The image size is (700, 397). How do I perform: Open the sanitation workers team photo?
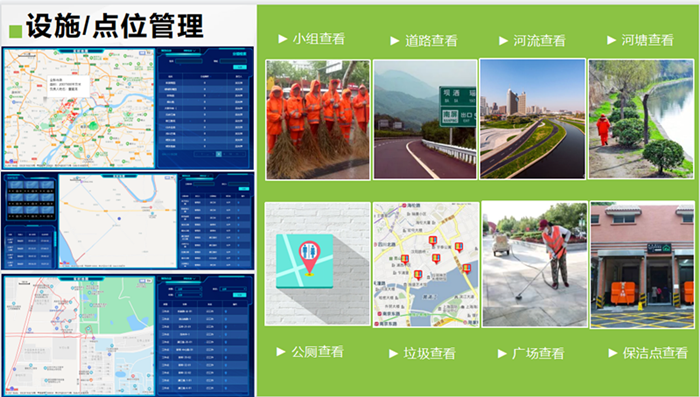click(318, 120)
